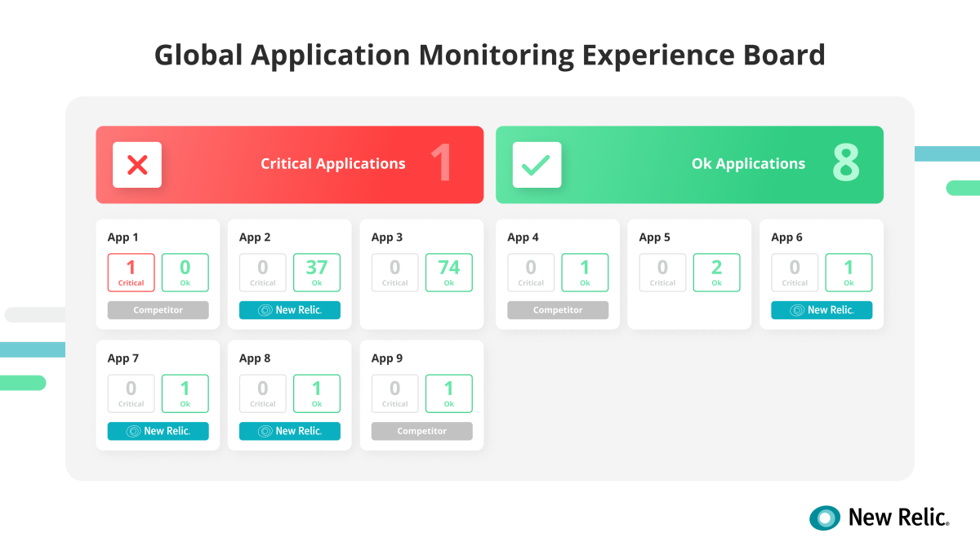
Task: Click the App 2 Ok count of 37
Action: click(316, 273)
